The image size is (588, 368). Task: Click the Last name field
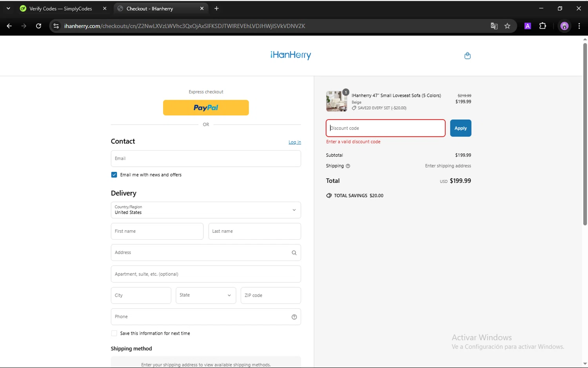[x=255, y=231]
